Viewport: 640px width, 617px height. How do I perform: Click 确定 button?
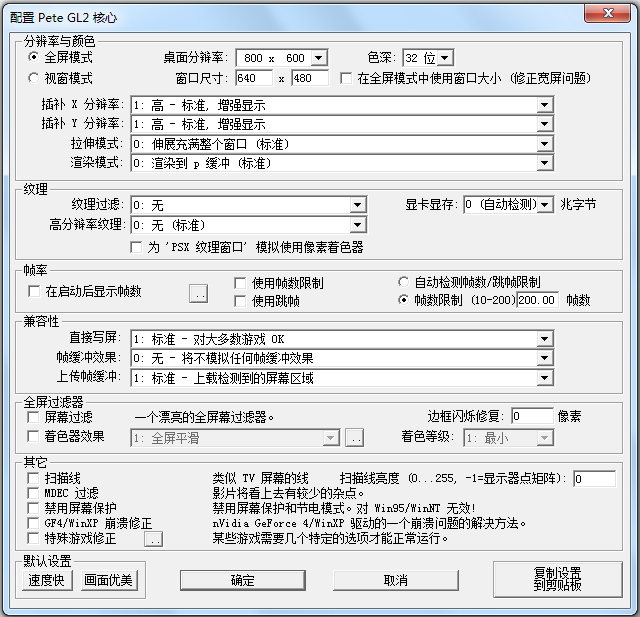(242, 580)
